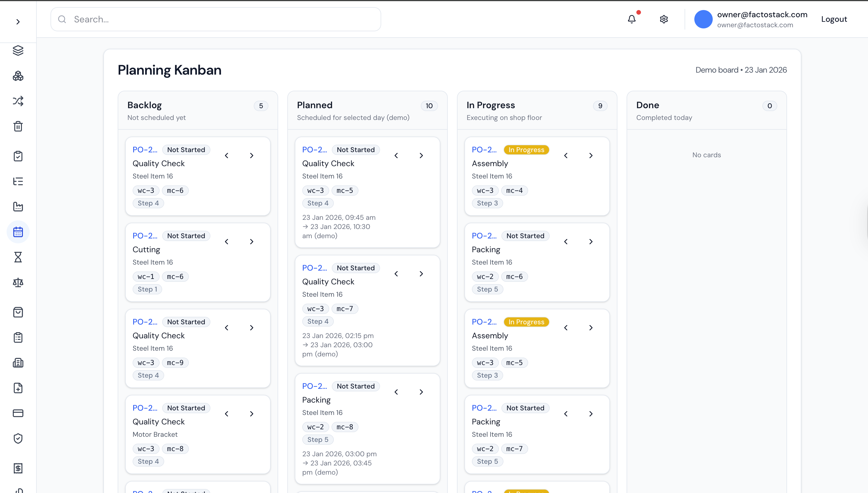Open the factory sidebar icon
Screen dimensions: 868x493
[18, 207]
